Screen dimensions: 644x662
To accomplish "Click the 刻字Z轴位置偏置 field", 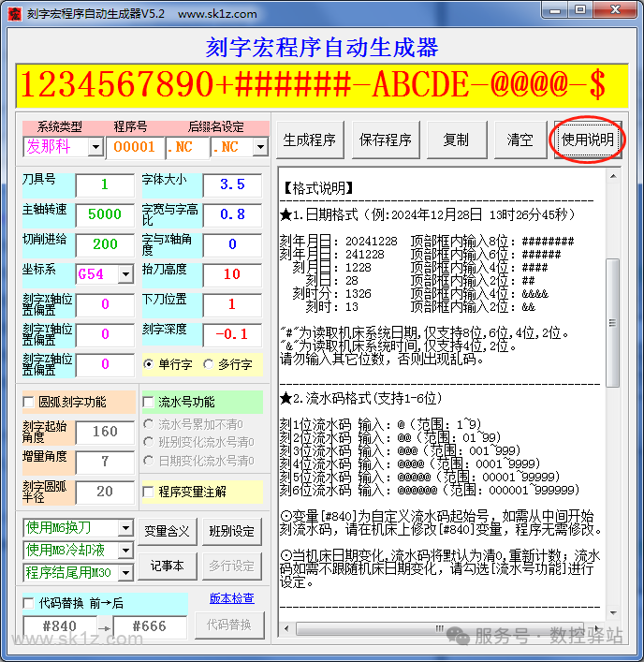I will [105, 364].
